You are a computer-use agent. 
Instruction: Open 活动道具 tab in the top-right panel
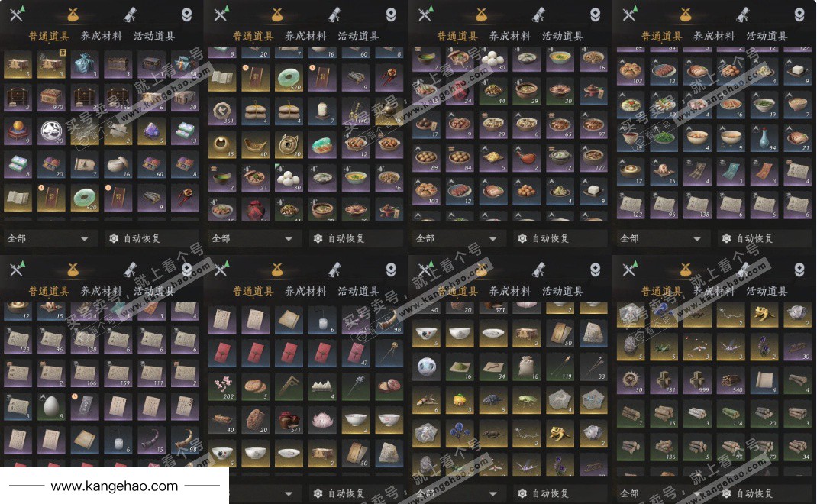(767, 36)
